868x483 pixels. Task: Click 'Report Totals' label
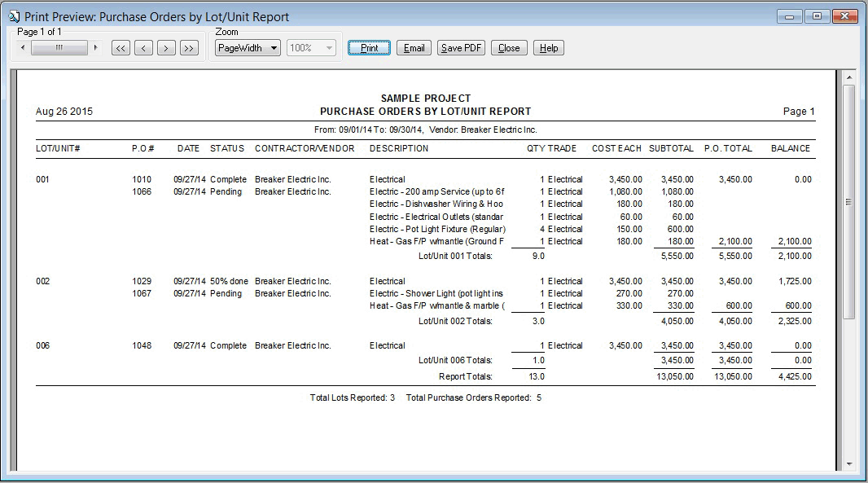click(466, 376)
